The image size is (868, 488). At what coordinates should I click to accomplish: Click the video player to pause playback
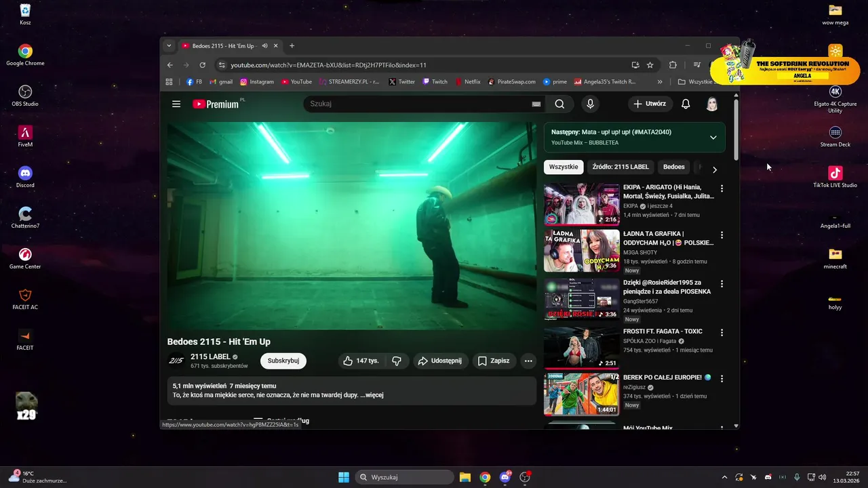point(351,226)
